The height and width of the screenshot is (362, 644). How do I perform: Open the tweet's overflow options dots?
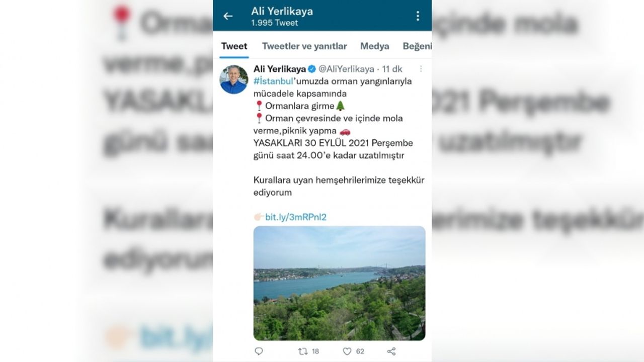click(421, 69)
